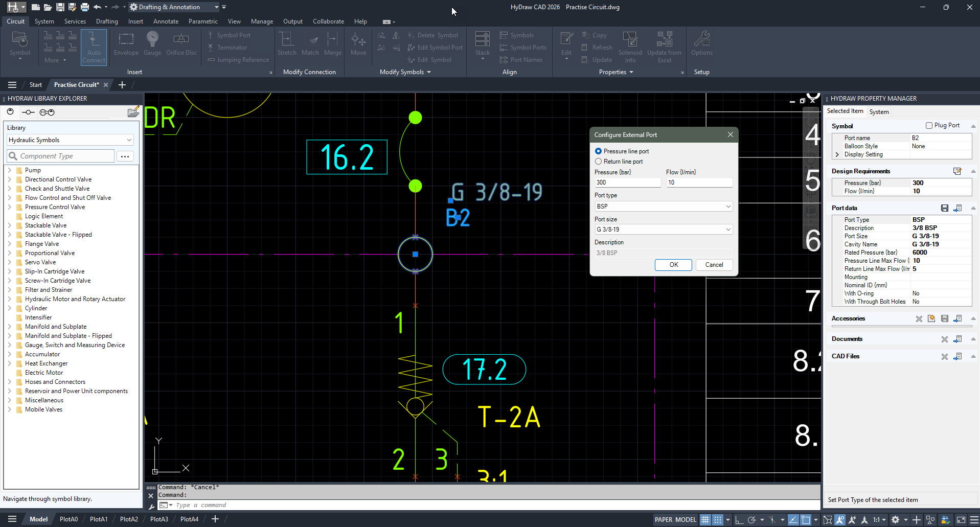The height and width of the screenshot is (527, 980).
Task: Open the System tab in Property Manager
Action: pos(879,111)
